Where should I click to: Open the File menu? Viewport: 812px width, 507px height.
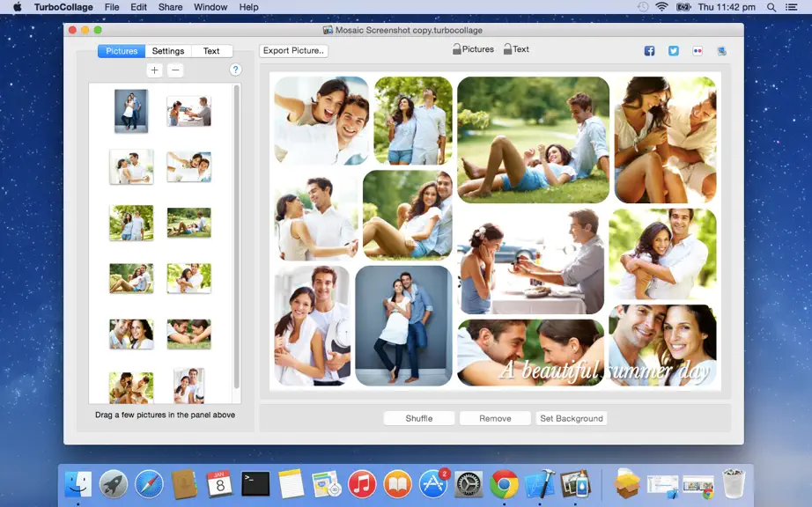coord(112,7)
